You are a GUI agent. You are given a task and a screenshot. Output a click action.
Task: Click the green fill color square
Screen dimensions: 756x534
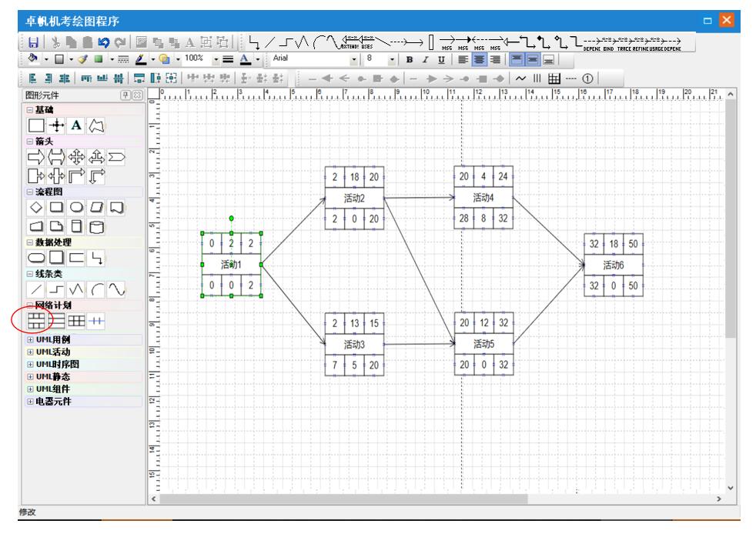[99, 59]
